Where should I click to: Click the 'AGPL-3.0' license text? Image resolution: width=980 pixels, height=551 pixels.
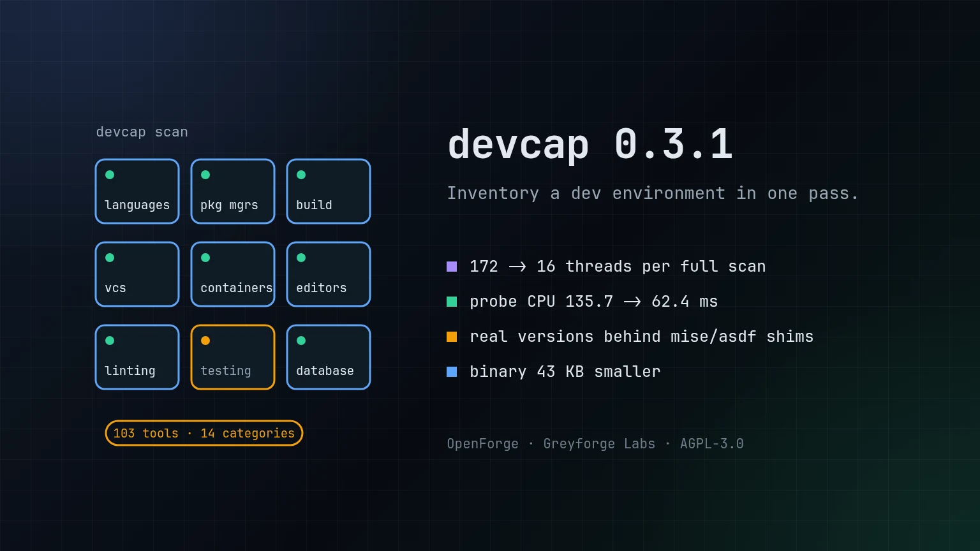[712, 444]
